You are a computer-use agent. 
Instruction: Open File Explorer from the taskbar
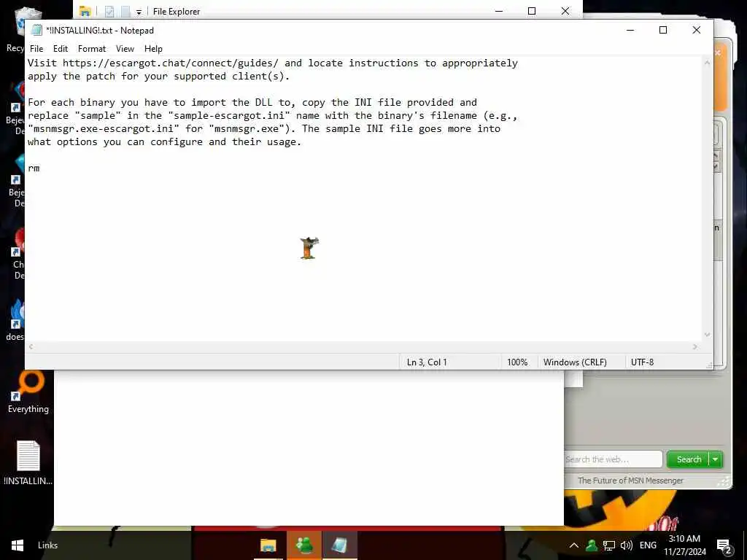click(268, 545)
